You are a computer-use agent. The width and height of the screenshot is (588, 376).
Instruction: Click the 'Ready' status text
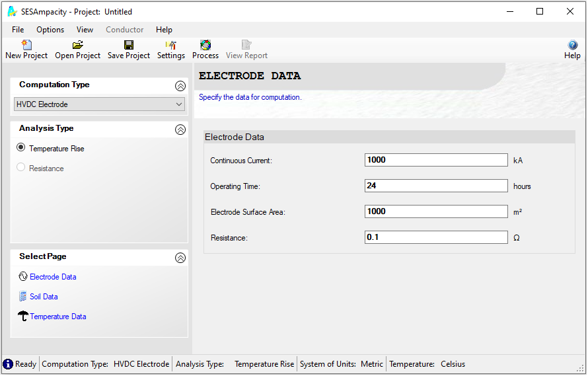coord(26,364)
